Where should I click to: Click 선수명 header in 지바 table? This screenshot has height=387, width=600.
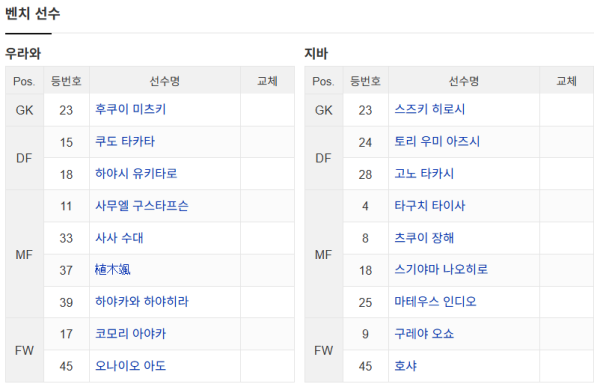pyautogui.click(x=464, y=81)
